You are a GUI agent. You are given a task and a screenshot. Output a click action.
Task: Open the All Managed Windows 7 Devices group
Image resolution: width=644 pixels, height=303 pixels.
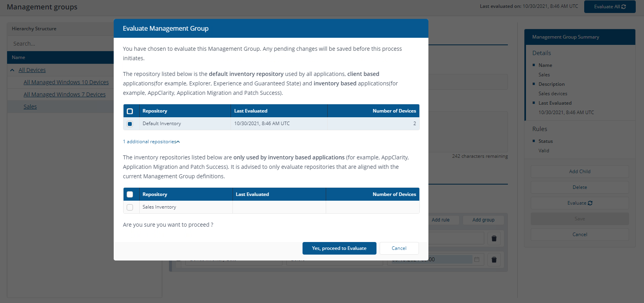65,94
